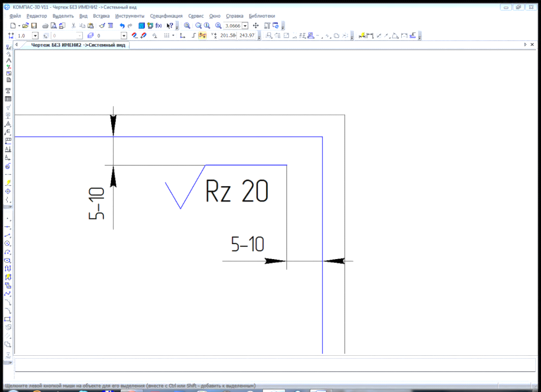The width and height of the screenshot is (541, 392).
Task: Click the Библиотеки menu
Action: [262, 16]
